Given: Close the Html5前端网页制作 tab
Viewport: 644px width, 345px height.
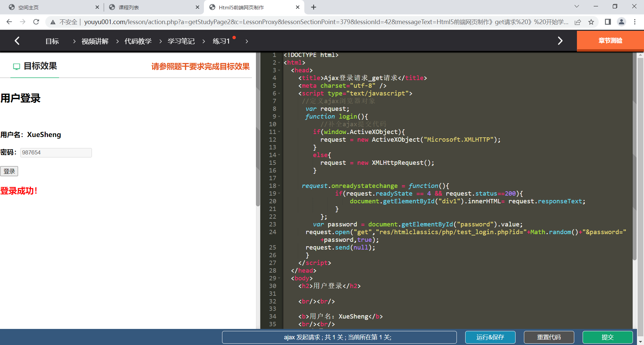Looking at the screenshot, I should point(298,7).
